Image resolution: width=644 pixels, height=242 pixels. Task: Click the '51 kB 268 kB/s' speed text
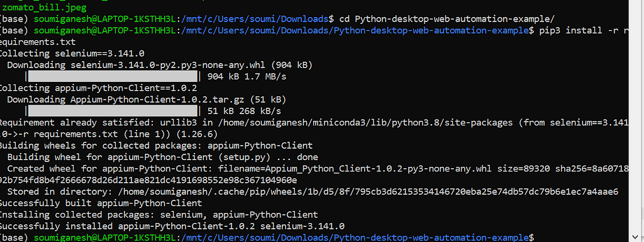click(245, 111)
